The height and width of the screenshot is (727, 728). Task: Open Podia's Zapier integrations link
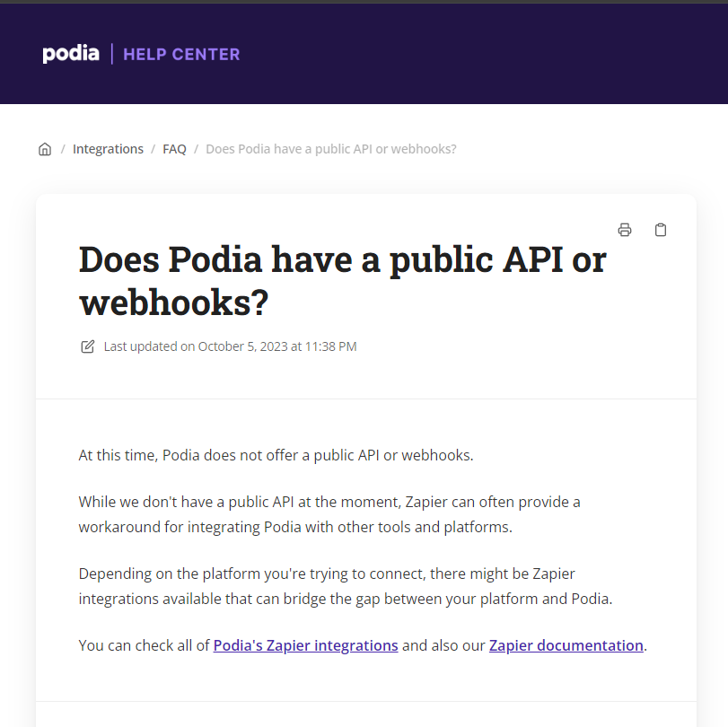pos(305,645)
